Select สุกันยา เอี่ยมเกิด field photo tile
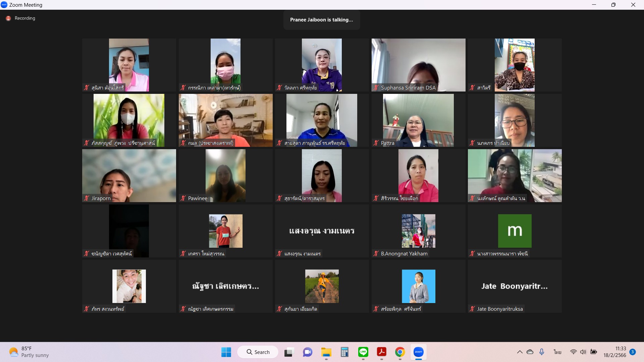 click(322, 286)
